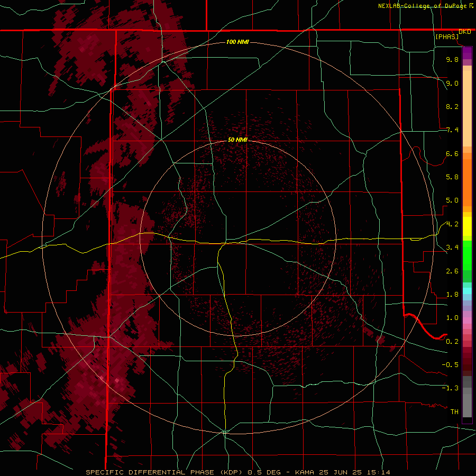Click the 1.8 legend value
476x476 pixels.
click(452, 295)
